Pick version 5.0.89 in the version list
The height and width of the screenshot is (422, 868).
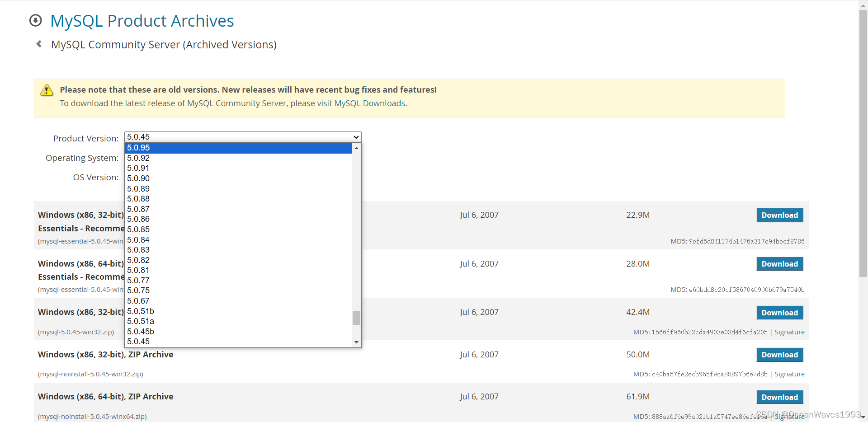[x=238, y=189]
